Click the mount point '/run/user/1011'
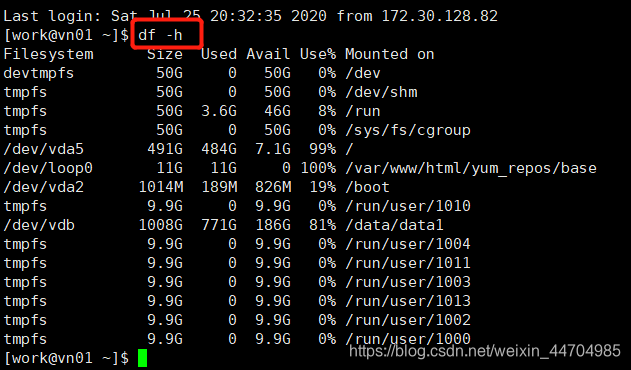 click(x=408, y=263)
